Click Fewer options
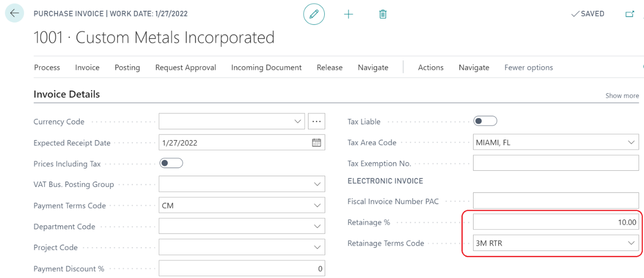Viewport: 644px width, 278px height. tap(528, 67)
